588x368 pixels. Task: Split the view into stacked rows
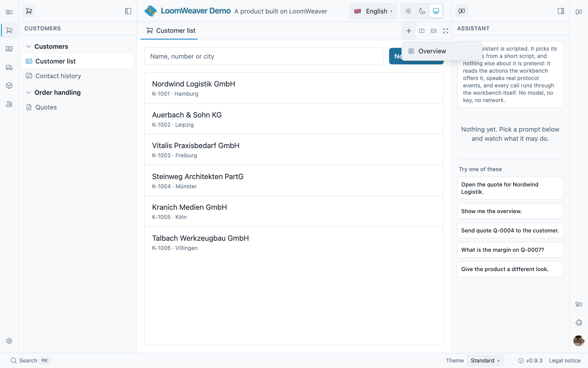coord(434,31)
